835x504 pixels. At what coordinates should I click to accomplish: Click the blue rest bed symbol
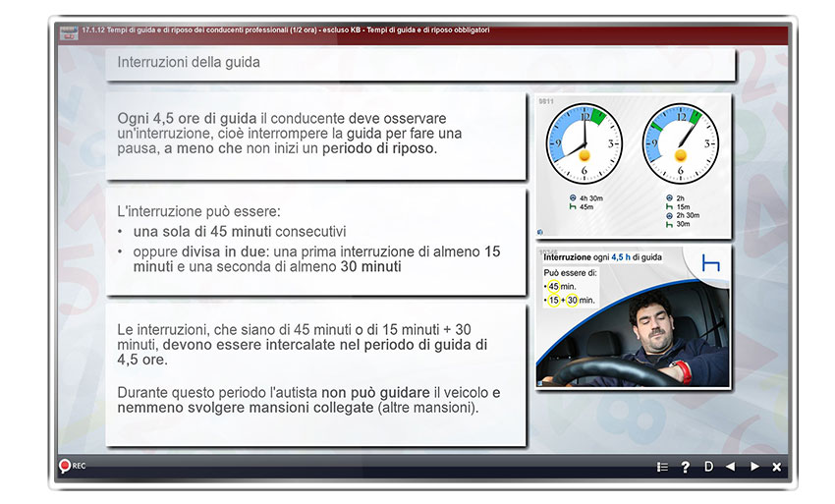[x=711, y=264]
